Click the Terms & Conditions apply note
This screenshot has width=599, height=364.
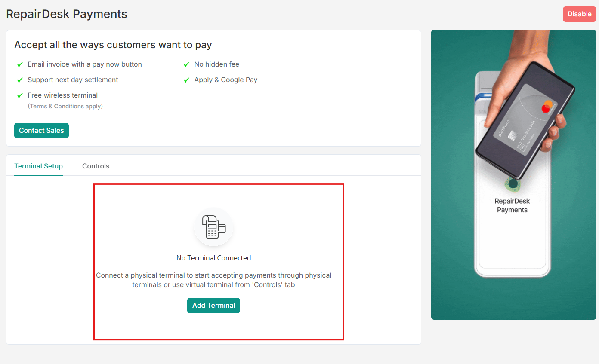[x=65, y=106]
